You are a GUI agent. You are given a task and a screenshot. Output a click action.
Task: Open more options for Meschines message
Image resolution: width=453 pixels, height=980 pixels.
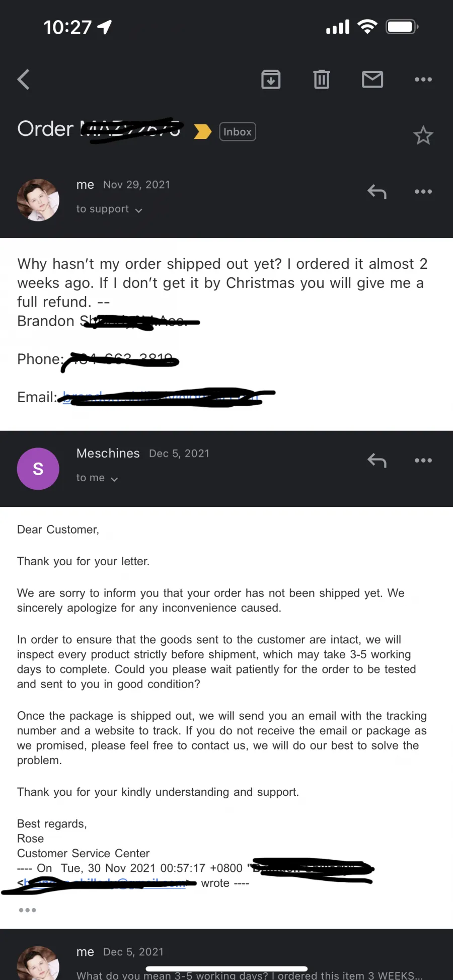coord(423,461)
